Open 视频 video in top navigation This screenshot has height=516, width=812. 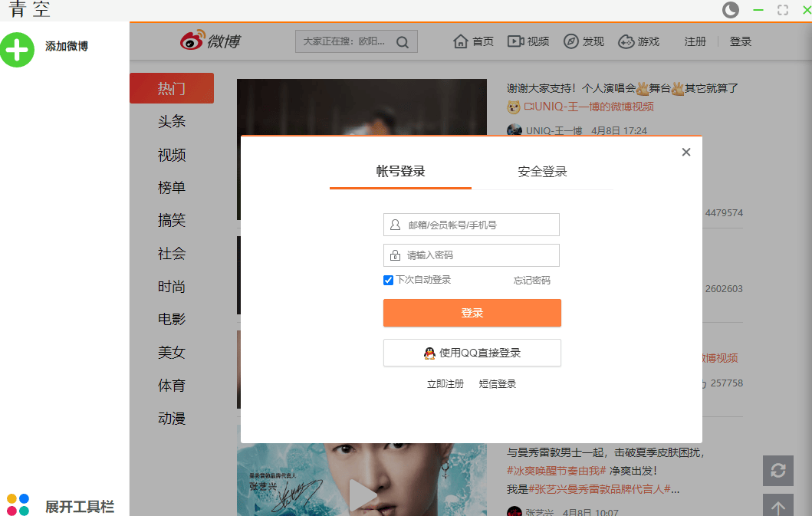[x=528, y=41]
